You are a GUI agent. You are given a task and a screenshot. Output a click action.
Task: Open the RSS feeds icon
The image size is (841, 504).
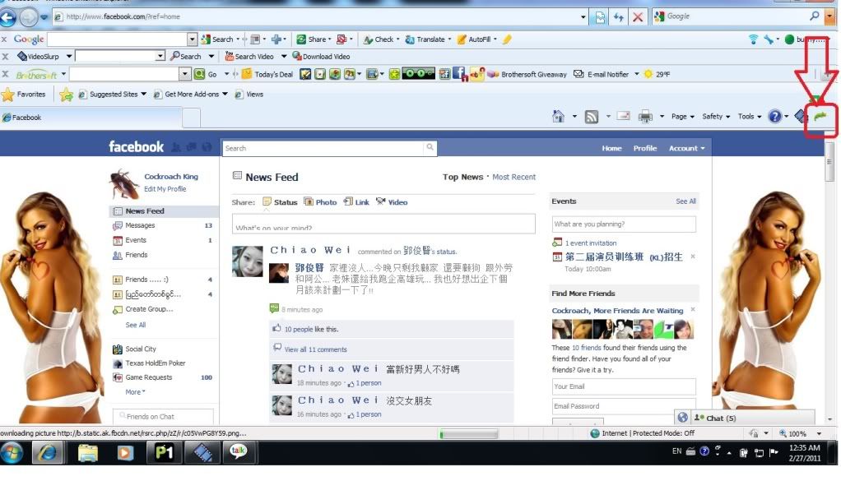click(x=592, y=117)
